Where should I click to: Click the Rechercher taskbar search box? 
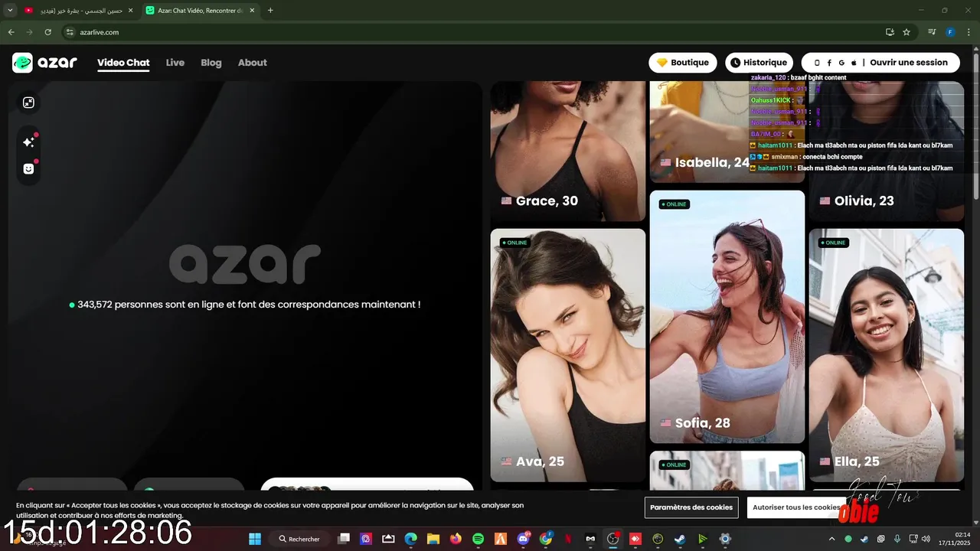(299, 539)
